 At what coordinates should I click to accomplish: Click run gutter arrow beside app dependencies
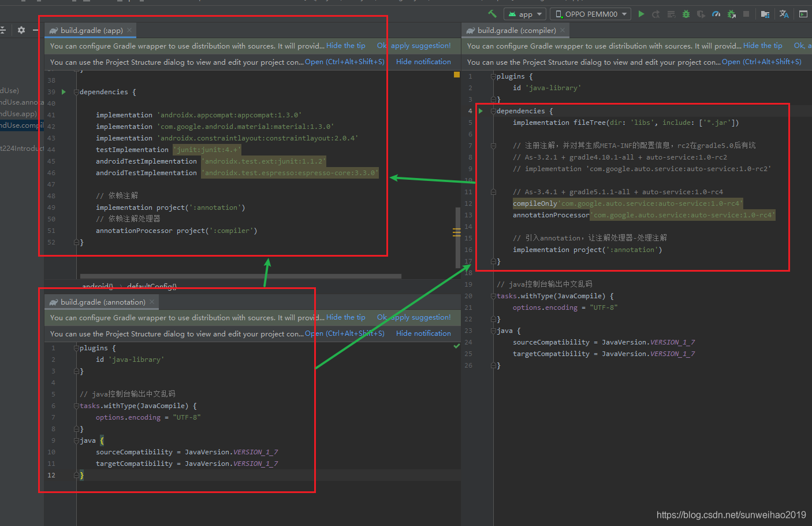(x=64, y=92)
